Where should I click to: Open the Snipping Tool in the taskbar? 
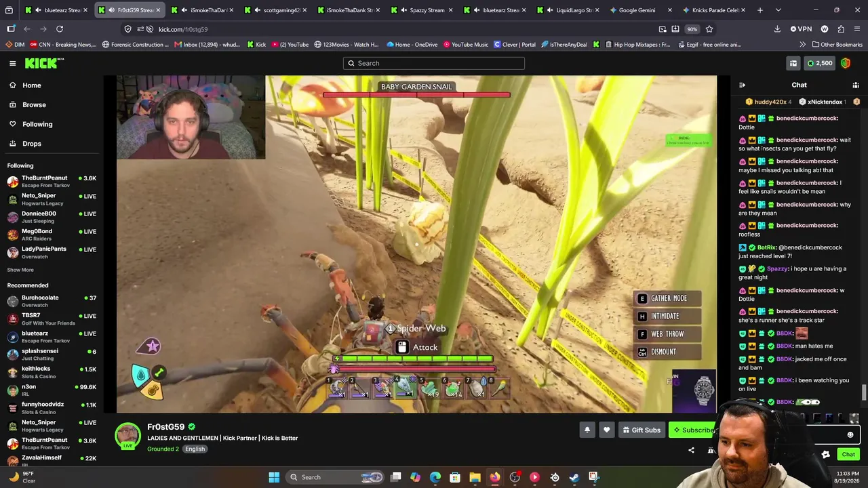(594, 477)
